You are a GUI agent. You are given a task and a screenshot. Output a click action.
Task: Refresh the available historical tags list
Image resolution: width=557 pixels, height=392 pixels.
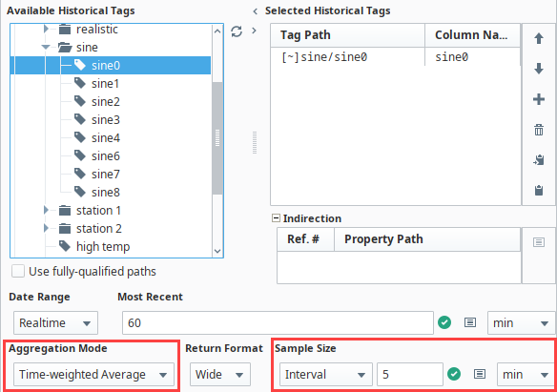237,31
